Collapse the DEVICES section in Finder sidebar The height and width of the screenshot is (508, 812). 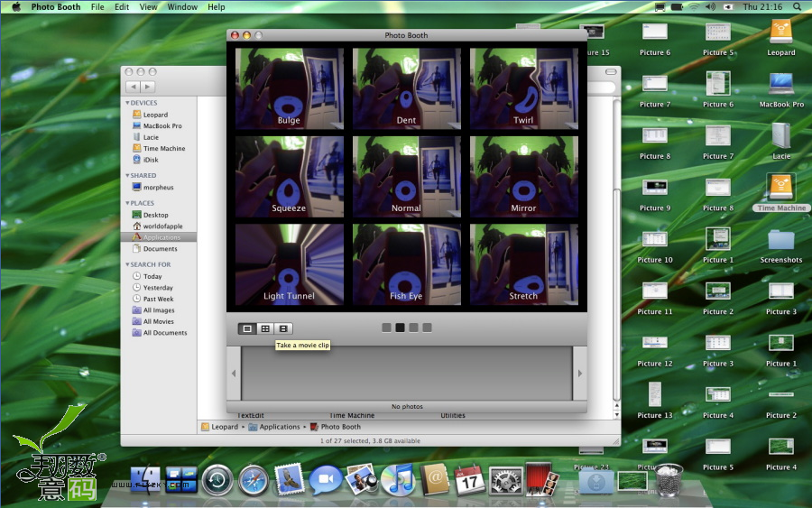127,103
